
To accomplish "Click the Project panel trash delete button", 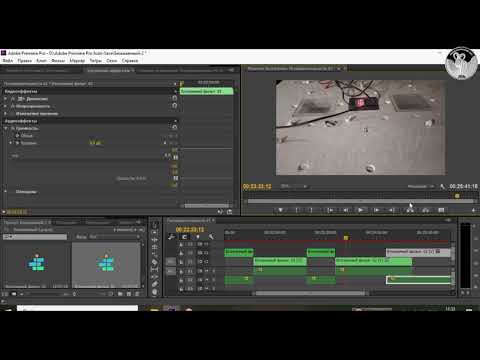I will 137,294.
